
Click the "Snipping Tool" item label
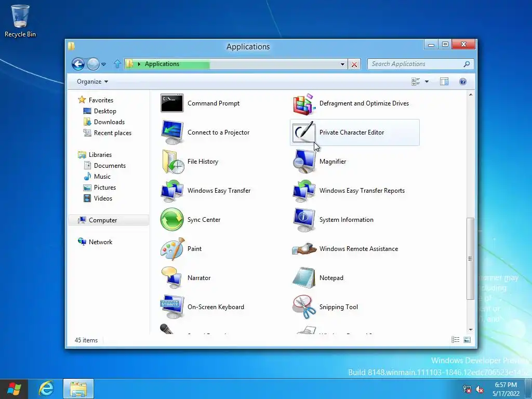pyautogui.click(x=339, y=307)
